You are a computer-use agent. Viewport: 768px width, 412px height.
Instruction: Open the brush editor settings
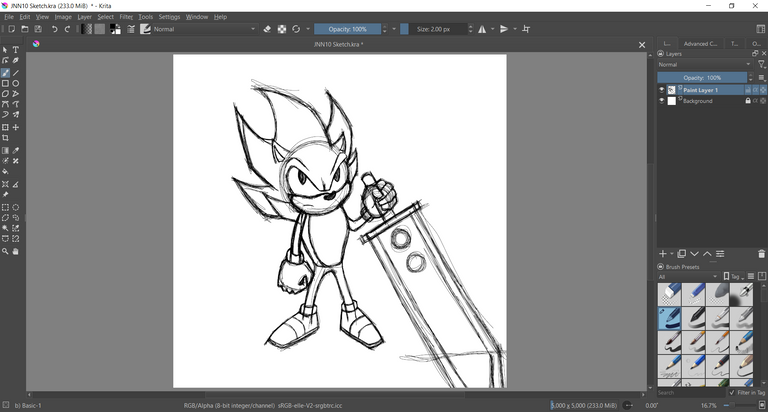[x=131, y=29]
